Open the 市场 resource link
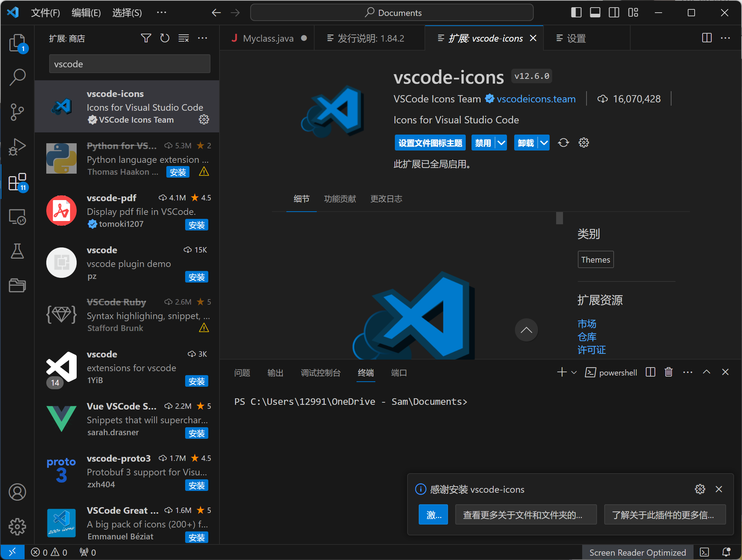Image resolution: width=742 pixels, height=560 pixels. [587, 323]
